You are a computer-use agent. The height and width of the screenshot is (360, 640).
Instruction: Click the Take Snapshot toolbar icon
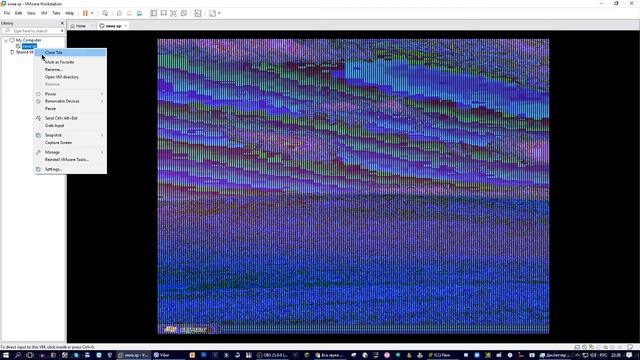coord(119,13)
